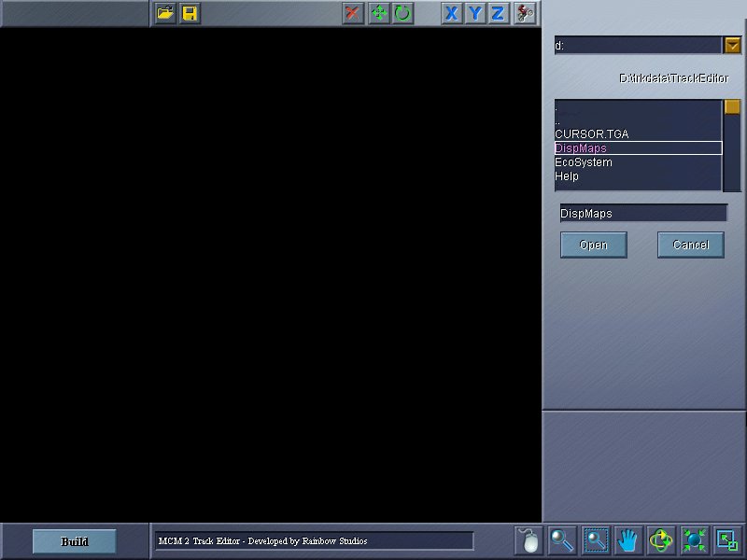747x560 pixels.
Task: Click the file list scrollbar thumb
Action: pos(732,106)
